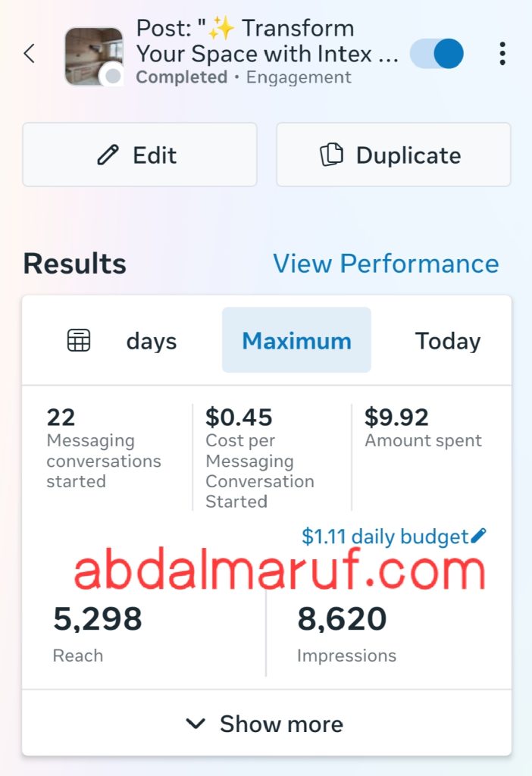The height and width of the screenshot is (776, 532).
Task: Select the "days" range tab
Action: (152, 341)
